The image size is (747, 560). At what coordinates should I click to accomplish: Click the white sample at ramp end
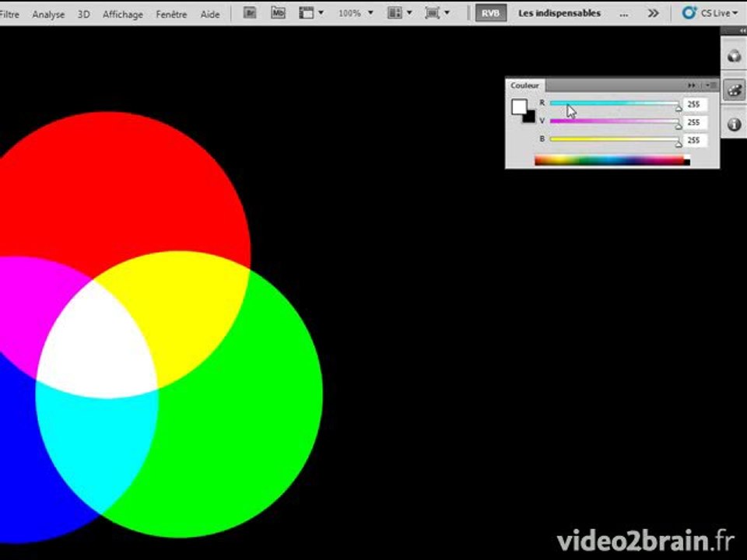pos(687,158)
